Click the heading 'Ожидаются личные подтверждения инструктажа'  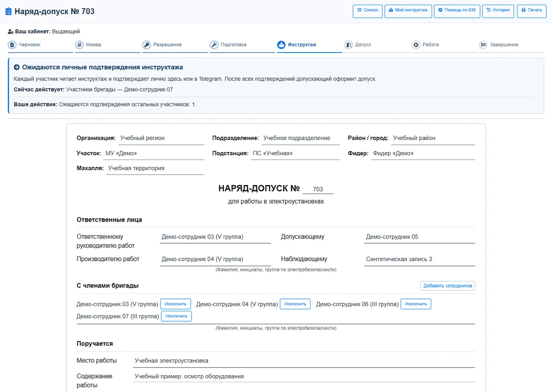(103, 67)
